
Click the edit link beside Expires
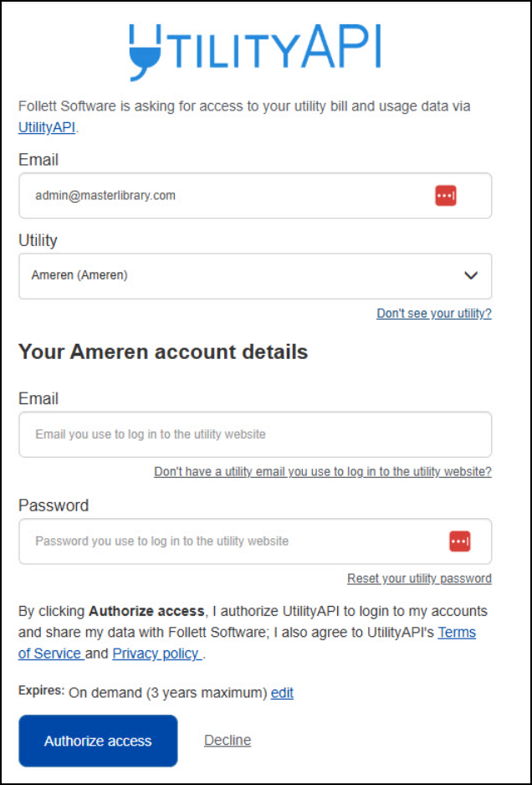[282, 693]
